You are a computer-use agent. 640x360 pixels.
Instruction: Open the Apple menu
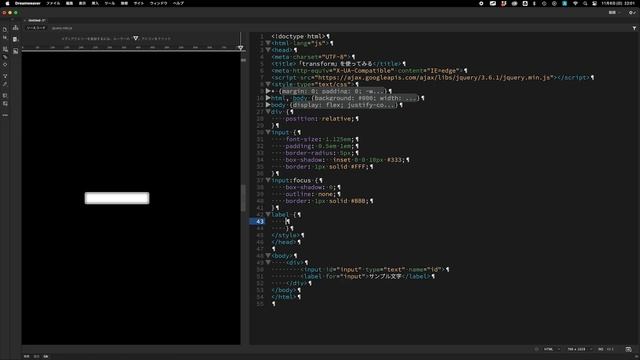7,3
